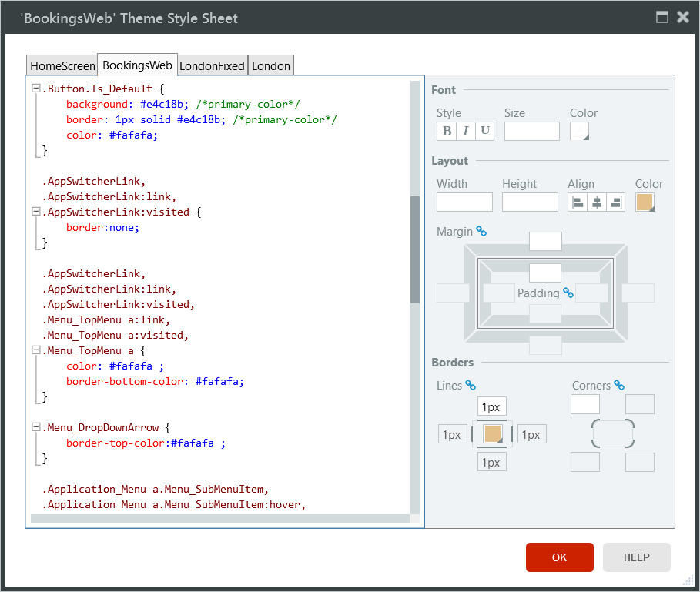The image size is (700, 592).
Task: Click the Width input field
Action: [464, 202]
